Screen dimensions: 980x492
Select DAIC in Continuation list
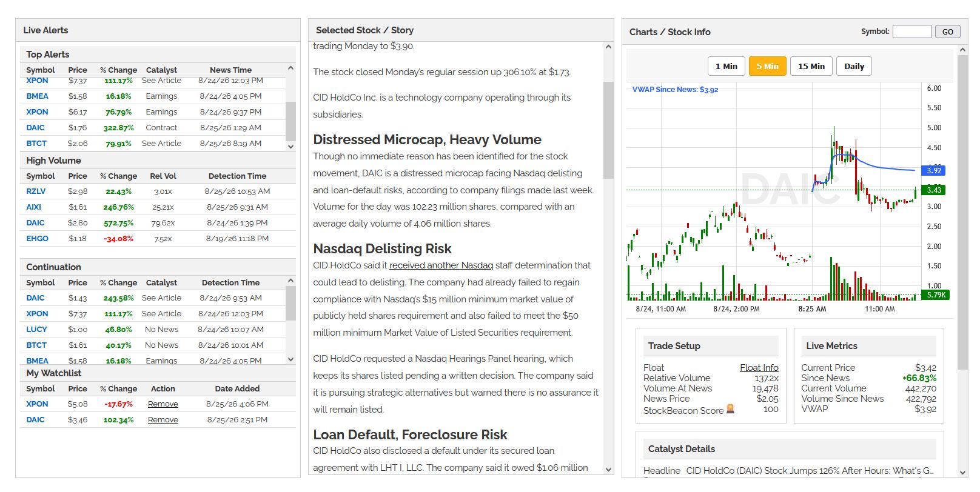[35, 298]
